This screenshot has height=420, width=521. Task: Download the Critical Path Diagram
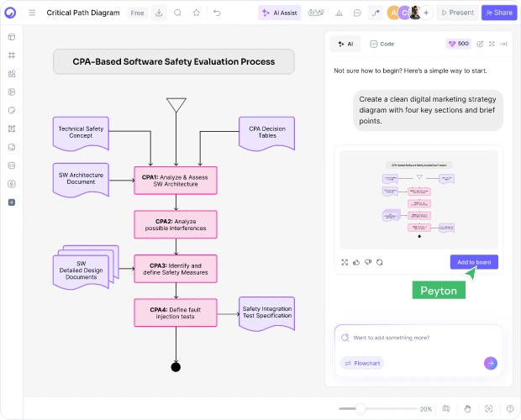(x=159, y=13)
